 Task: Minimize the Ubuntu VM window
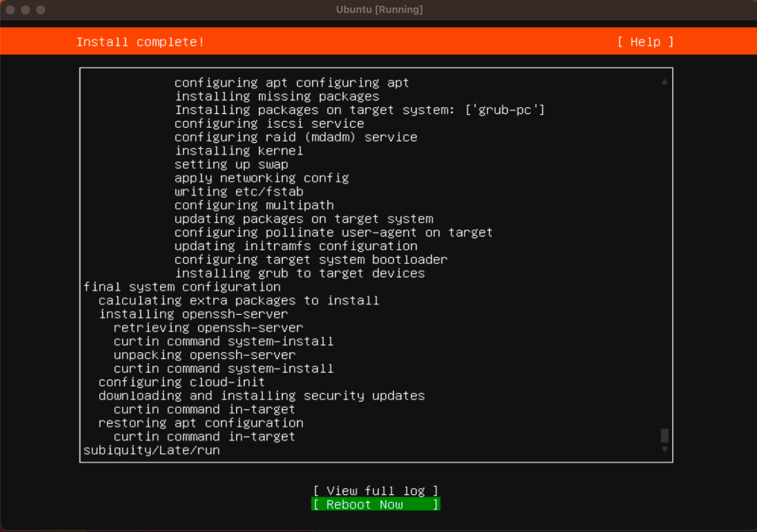[x=25, y=10]
